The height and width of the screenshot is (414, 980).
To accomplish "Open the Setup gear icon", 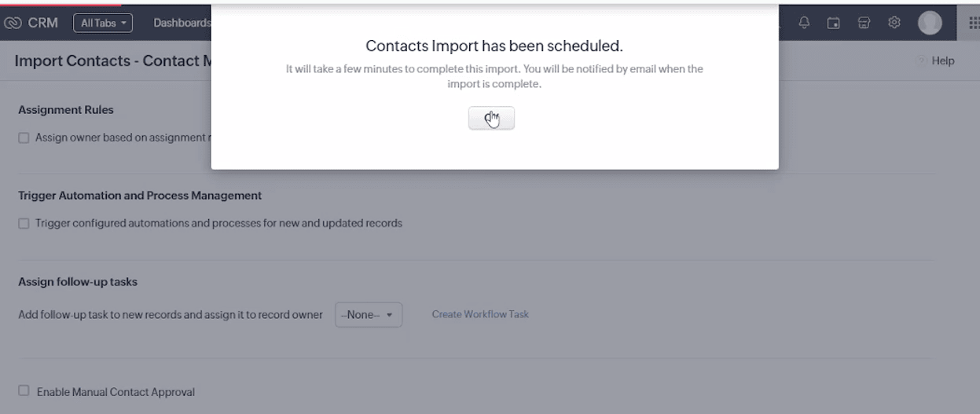I will click(x=894, y=23).
